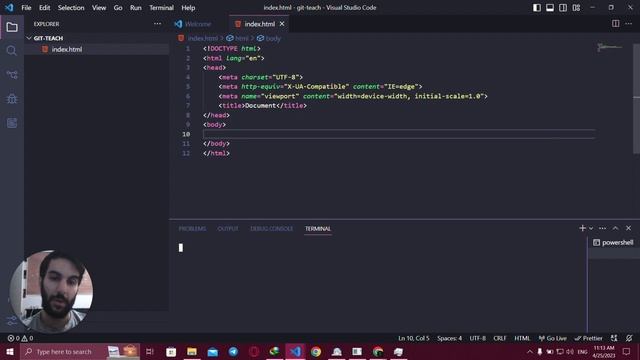The height and width of the screenshot is (360, 640).
Task: Open the File menu
Action: [26, 8]
